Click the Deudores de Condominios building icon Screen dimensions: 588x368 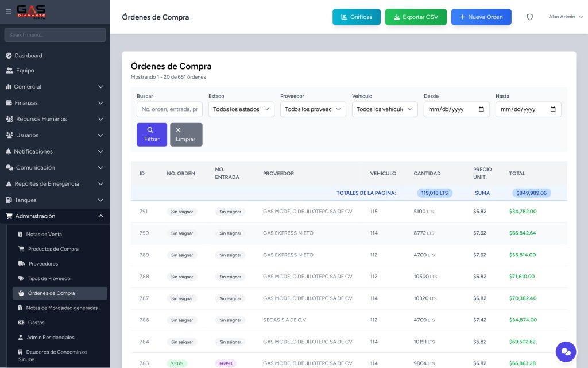click(x=20, y=352)
